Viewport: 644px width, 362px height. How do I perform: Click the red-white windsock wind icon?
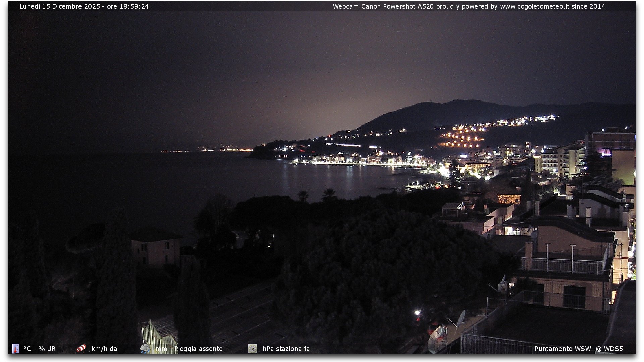click(x=81, y=349)
